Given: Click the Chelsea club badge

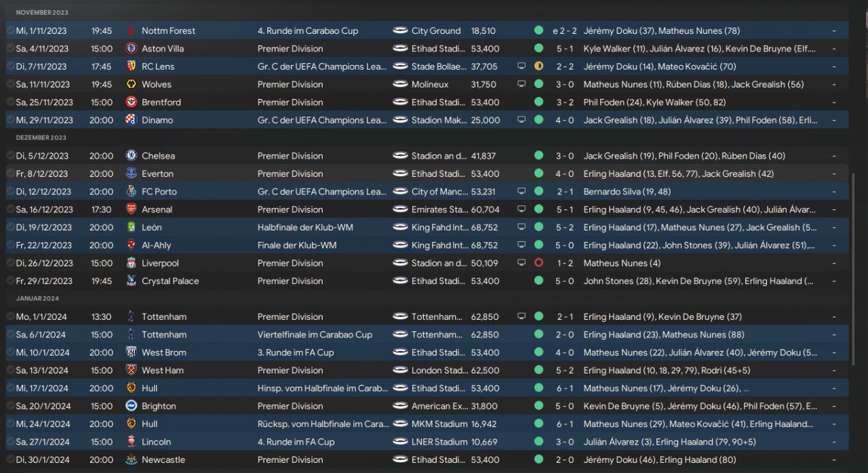Looking at the screenshot, I should pos(132,156).
